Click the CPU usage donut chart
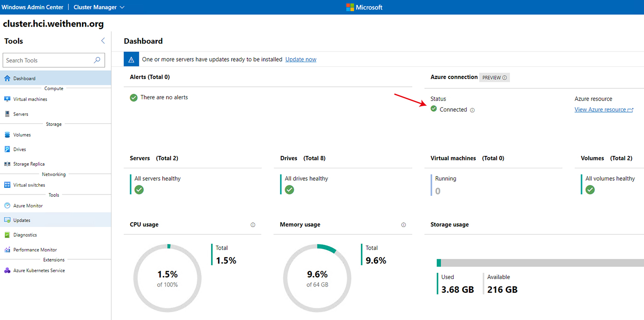 pyautogui.click(x=167, y=278)
